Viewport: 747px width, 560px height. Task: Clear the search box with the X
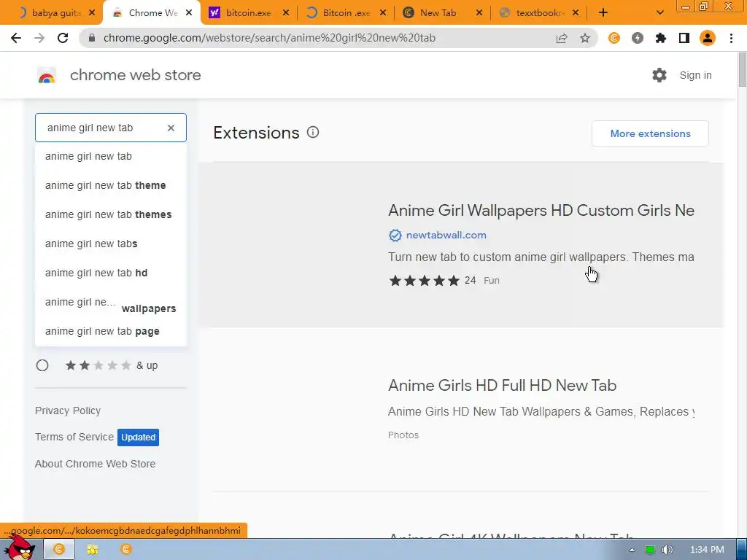[x=171, y=128]
